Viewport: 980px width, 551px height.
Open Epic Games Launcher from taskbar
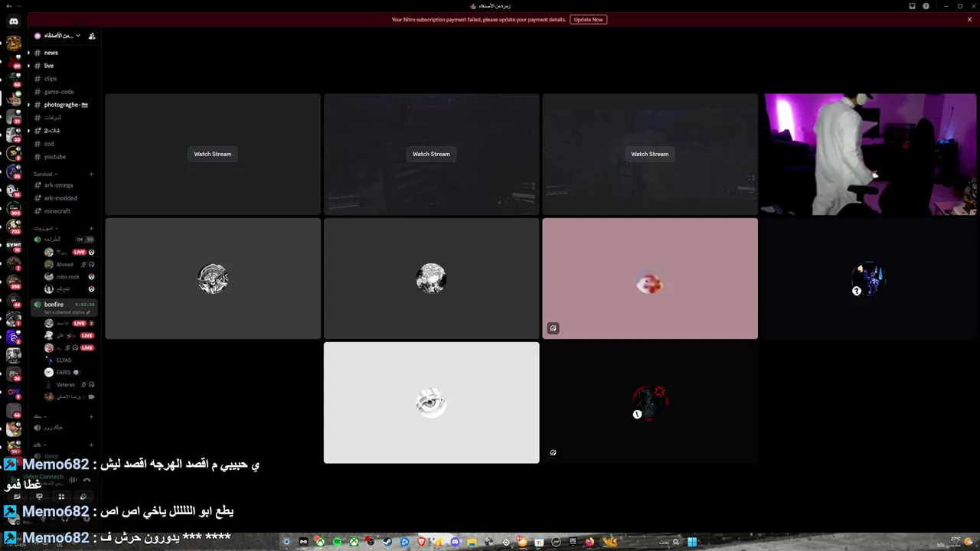573,542
